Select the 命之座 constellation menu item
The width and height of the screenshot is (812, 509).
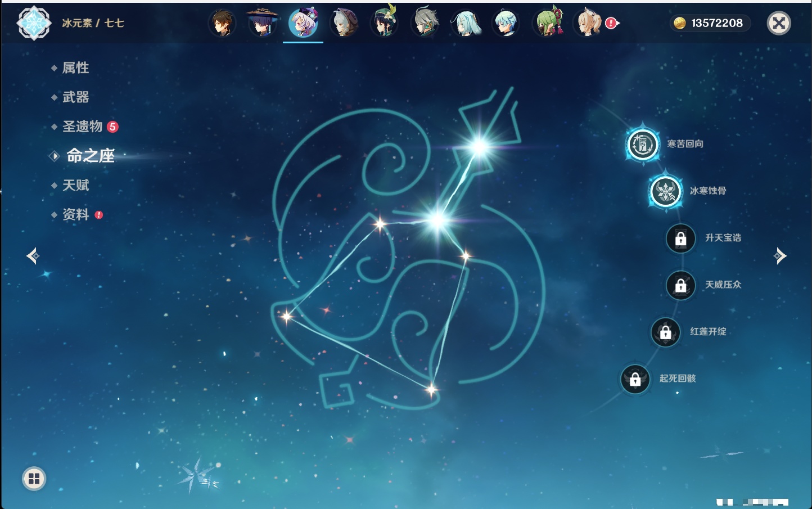(x=90, y=156)
